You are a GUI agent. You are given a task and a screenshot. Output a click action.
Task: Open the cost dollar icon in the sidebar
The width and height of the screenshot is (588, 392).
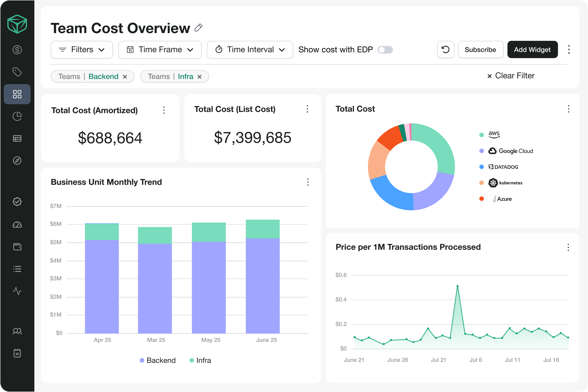coord(17,50)
